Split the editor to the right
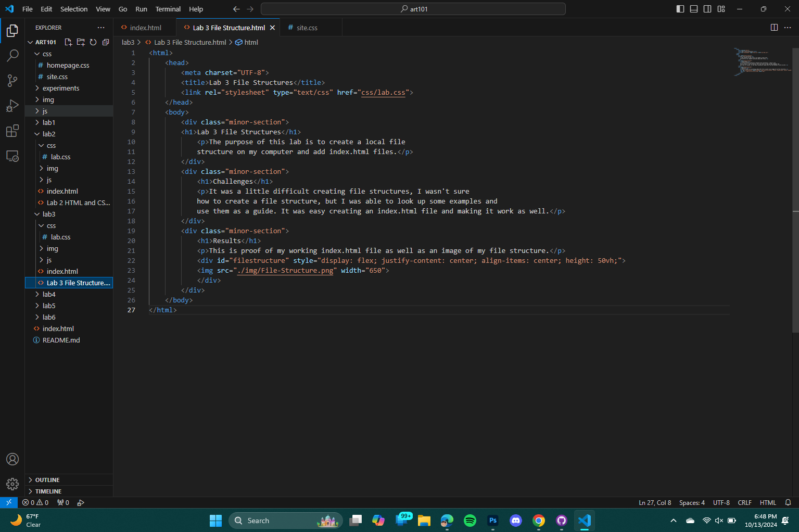This screenshot has height=532, width=799. click(774, 28)
